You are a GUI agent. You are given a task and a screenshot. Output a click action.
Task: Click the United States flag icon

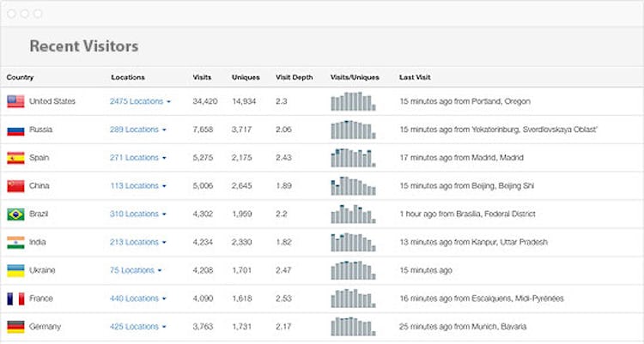(x=15, y=101)
